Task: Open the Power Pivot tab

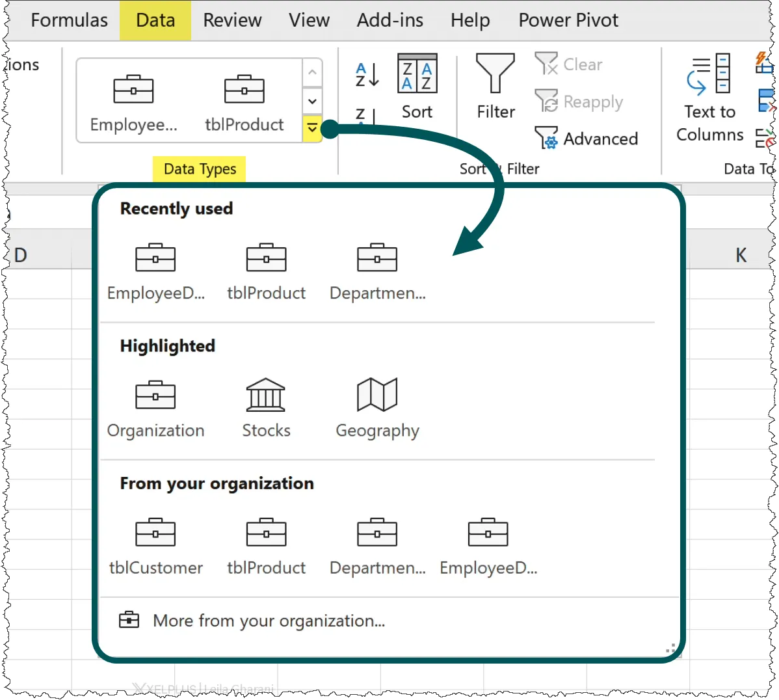Action: (x=568, y=20)
